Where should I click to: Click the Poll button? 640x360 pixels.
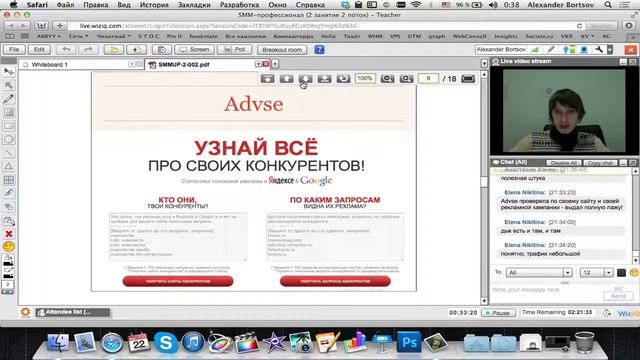pos(235,49)
